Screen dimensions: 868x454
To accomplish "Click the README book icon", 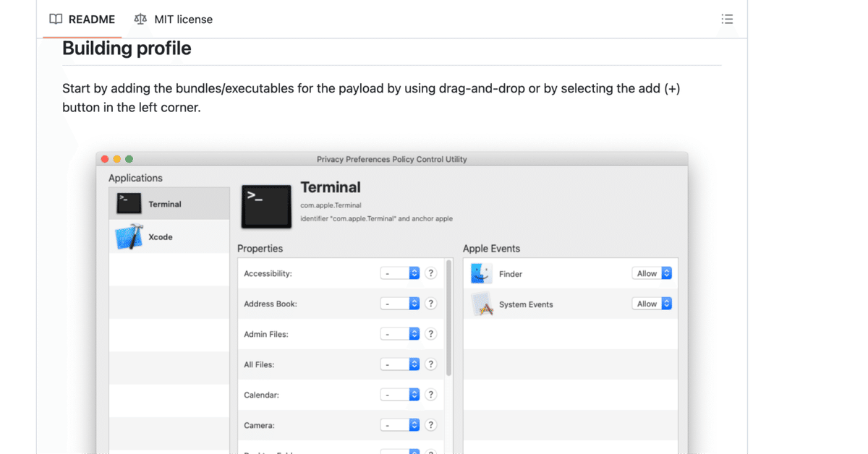I will [56, 20].
